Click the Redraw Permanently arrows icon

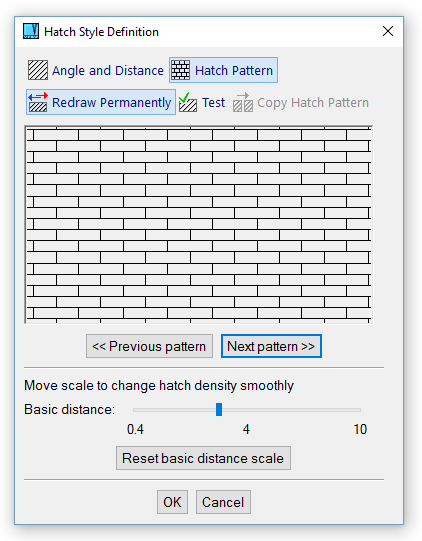(38, 102)
